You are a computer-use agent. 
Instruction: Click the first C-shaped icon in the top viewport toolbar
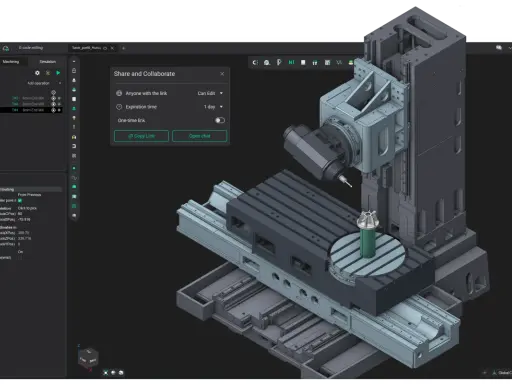click(x=255, y=62)
